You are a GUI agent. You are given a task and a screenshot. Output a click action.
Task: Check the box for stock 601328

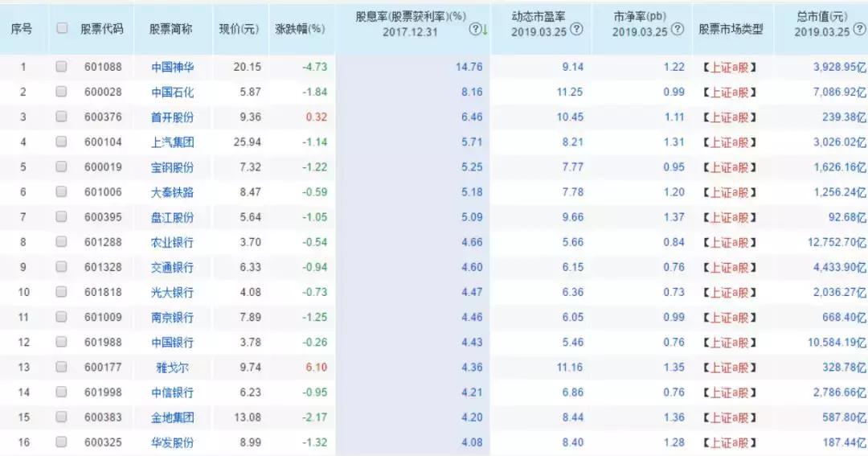tap(61, 266)
